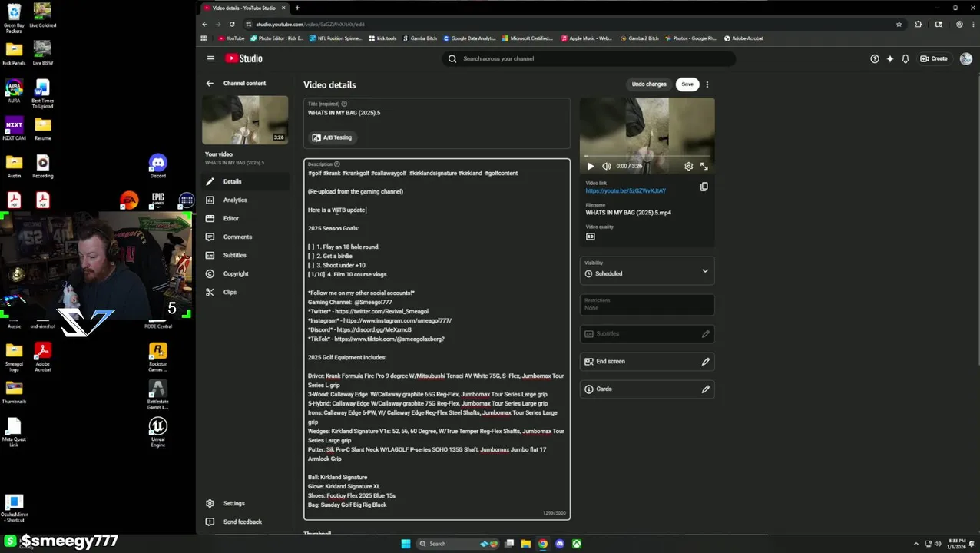Open the Subtitles sidebar tab
This screenshot has width=980, height=553.
[x=245, y=255]
